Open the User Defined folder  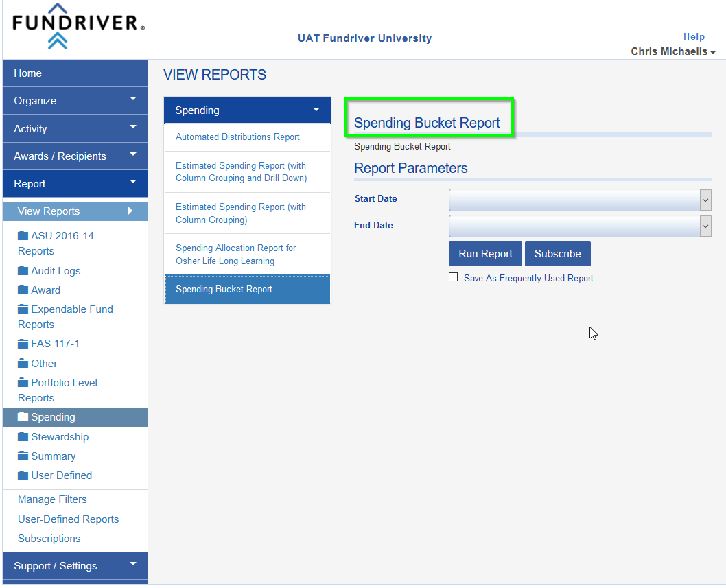tap(62, 475)
